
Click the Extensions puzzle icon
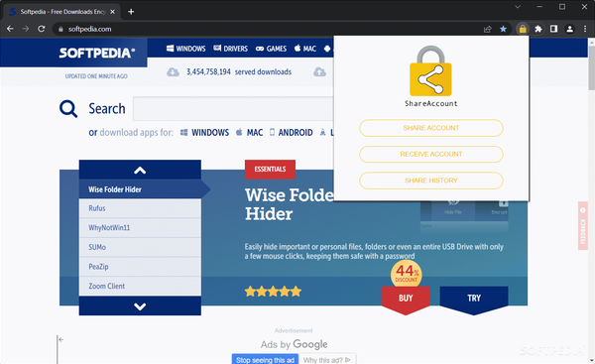coord(538,29)
